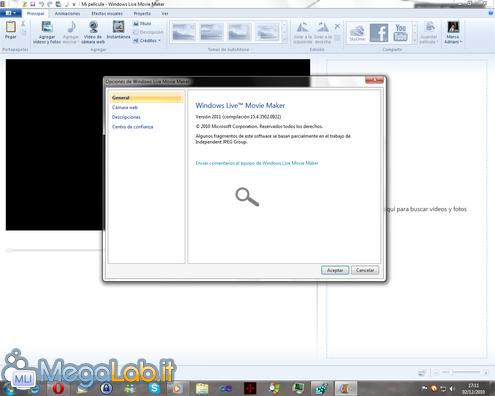The width and height of the screenshot is (495, 396).
Task: Click the Save icon in quick access toolbar
Action: tap(33, 4)
